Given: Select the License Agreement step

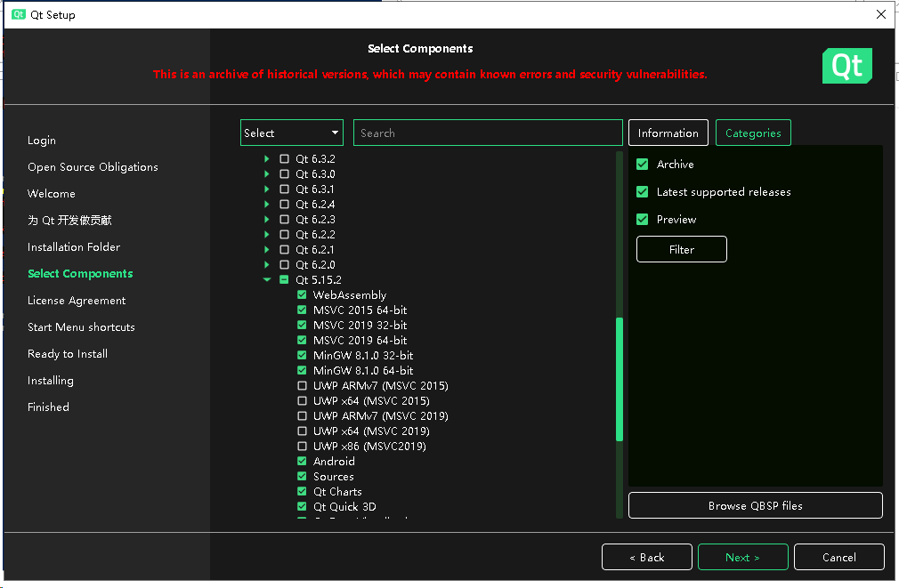Looking at the screenshot, I should (x=77, y=301).
